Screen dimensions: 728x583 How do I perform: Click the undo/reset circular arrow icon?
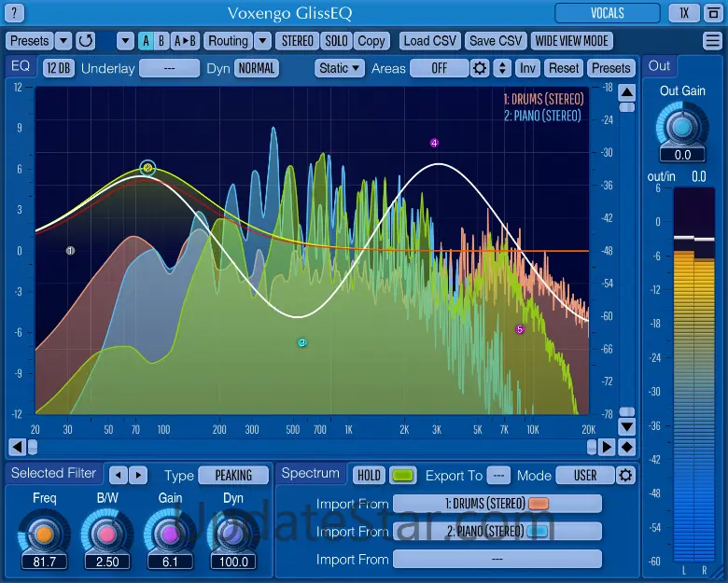(x=86, y=41)
